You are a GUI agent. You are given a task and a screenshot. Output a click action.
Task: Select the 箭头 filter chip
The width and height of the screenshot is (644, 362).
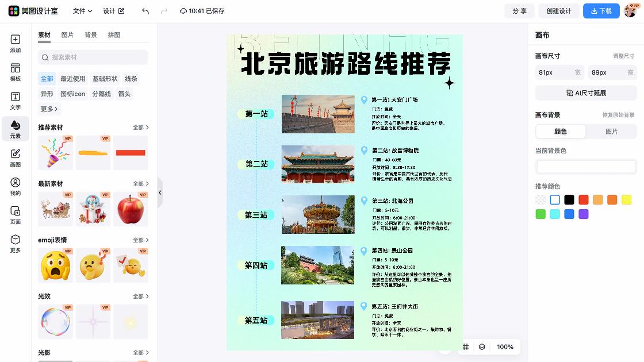pos(124,94)
